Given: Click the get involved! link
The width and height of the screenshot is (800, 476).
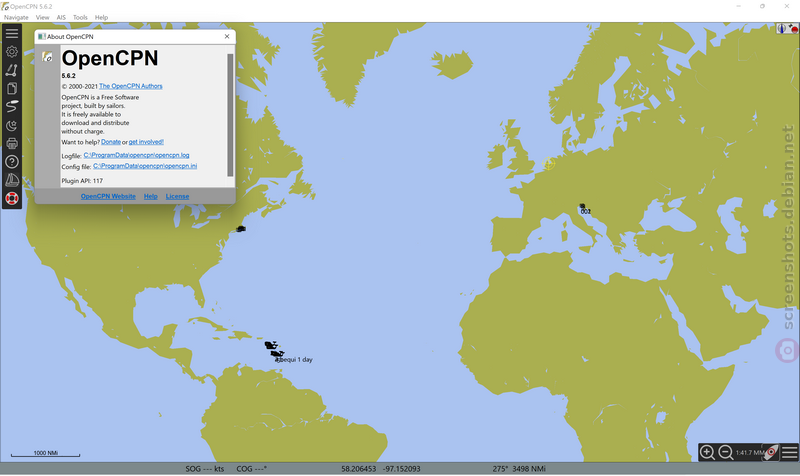Looking at the screenshot, I should tap(146, 142).
